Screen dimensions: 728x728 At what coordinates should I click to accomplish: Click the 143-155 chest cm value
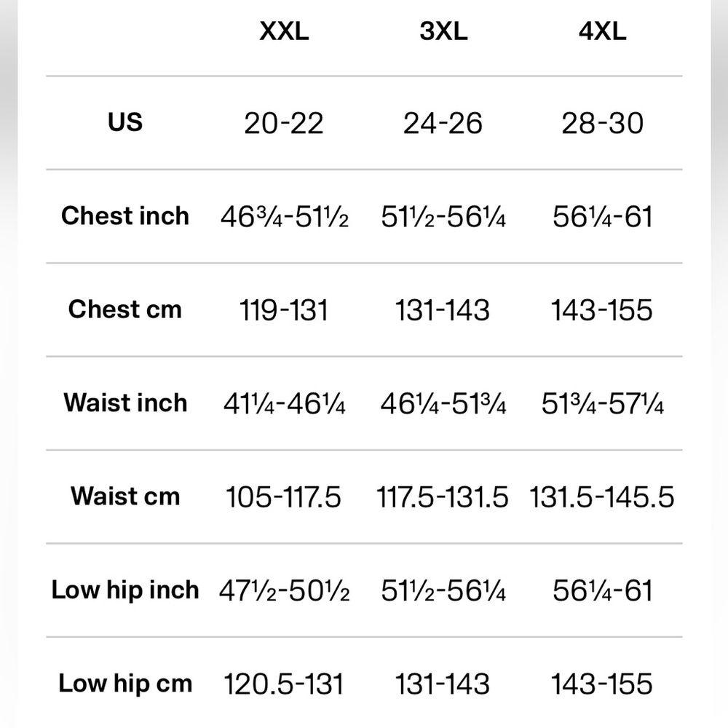(x=602, y=310)
